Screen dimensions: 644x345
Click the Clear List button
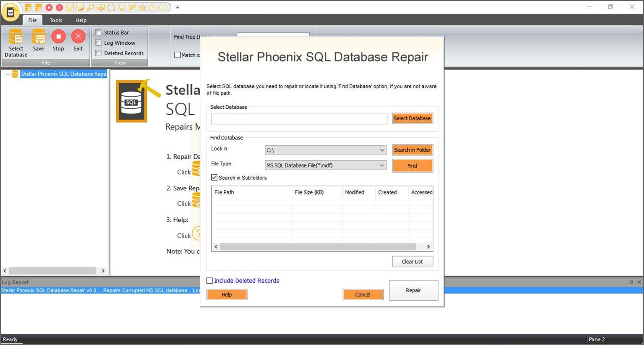tap(412, 262)
